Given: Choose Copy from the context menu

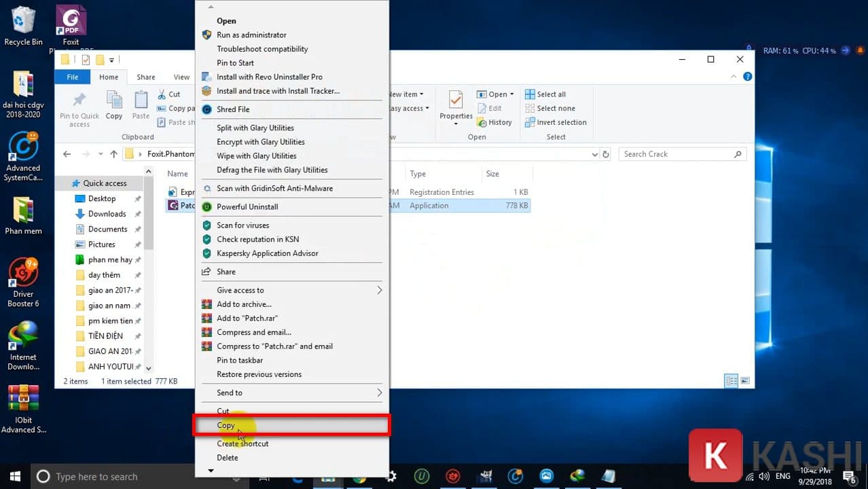Looking at the screenshot, I should 225,425.
